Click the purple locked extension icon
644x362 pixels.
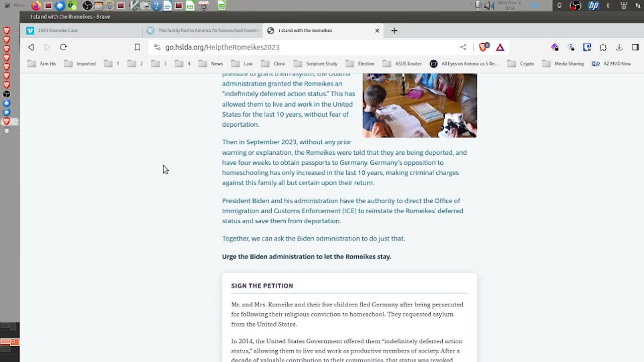[555, 47]
